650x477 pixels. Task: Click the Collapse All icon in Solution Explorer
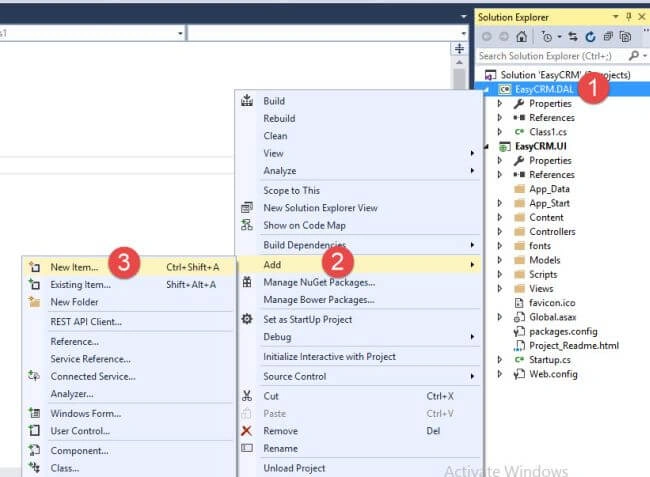coord(608,37)
